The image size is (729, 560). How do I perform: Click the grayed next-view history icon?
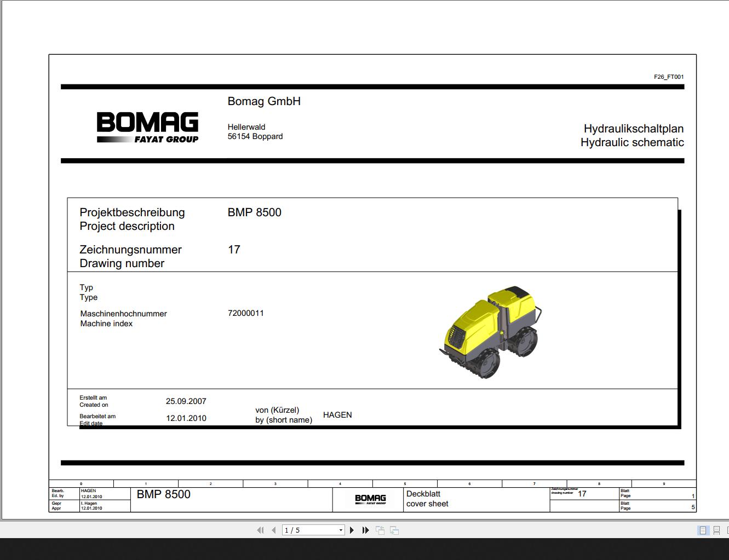pyautogui.click(x=394, y=530)
